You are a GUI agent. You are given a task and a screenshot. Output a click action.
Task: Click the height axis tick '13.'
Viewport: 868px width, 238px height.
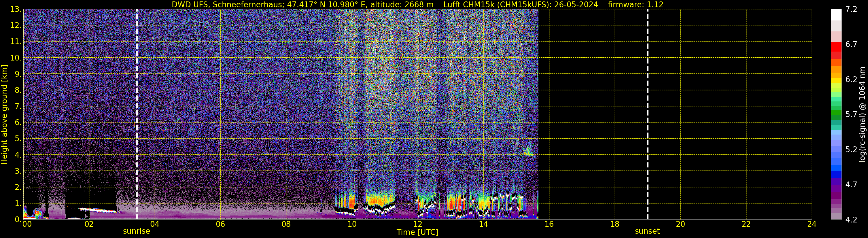[16, 10]
